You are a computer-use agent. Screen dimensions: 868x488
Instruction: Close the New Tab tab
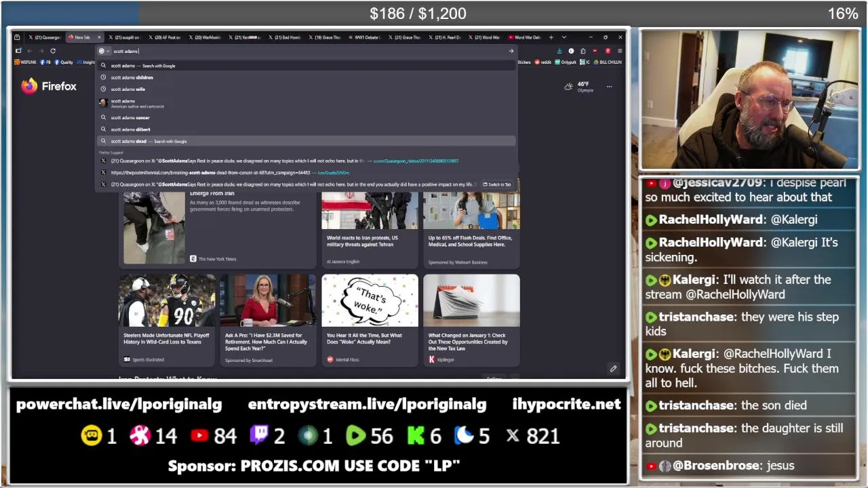[x=99, y=37]
